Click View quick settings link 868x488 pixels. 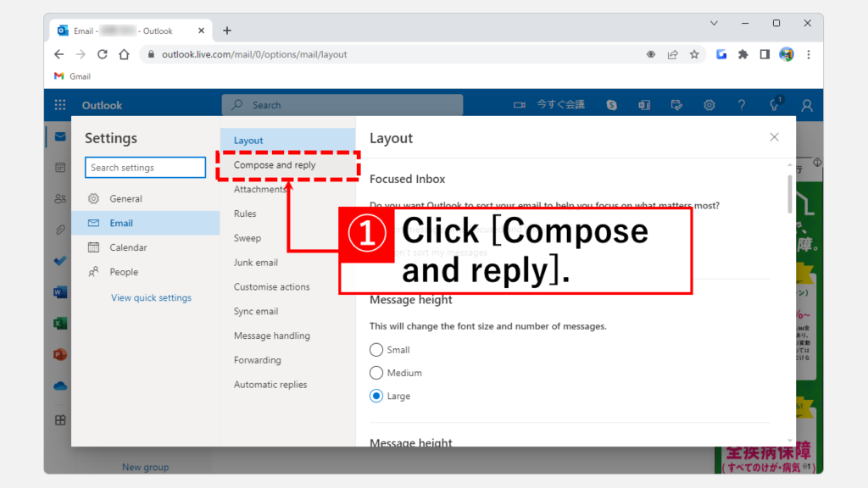click(x=151, y=297)
